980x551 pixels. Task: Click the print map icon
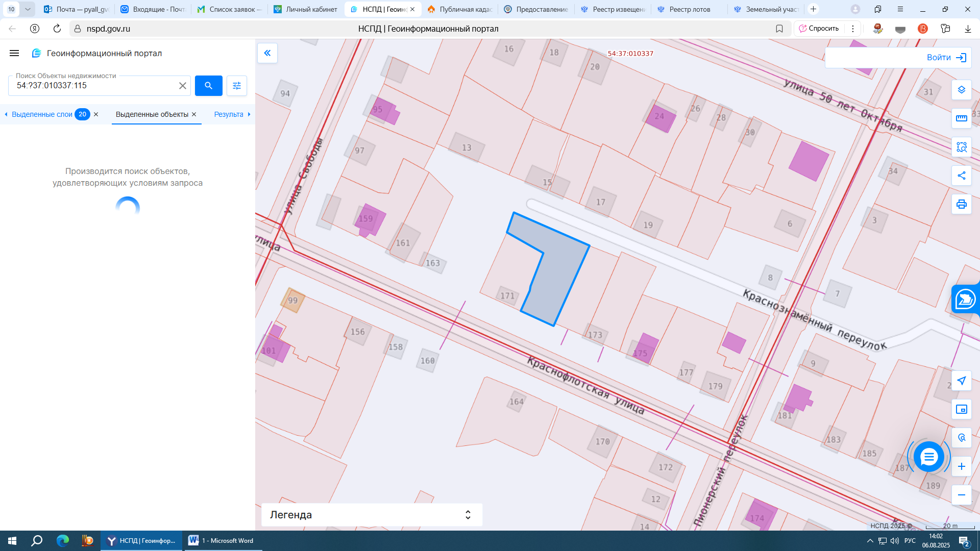961,204
